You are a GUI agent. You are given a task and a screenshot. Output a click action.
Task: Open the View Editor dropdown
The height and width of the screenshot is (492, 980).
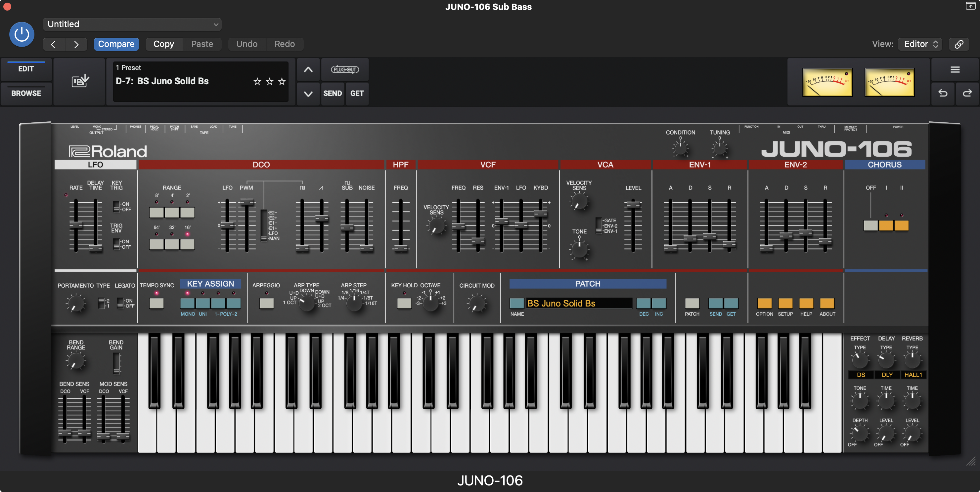coord(920,44)
